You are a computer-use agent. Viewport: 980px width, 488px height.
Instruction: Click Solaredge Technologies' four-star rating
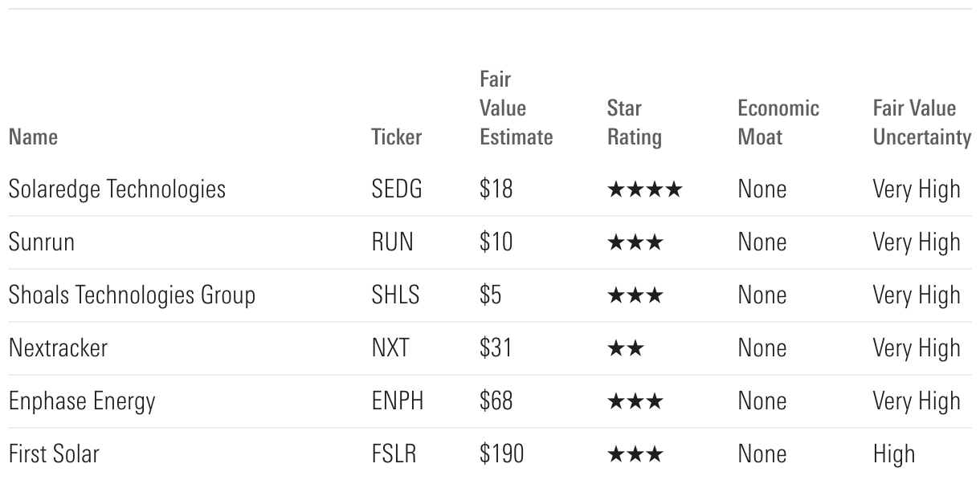tap(645, 190)
